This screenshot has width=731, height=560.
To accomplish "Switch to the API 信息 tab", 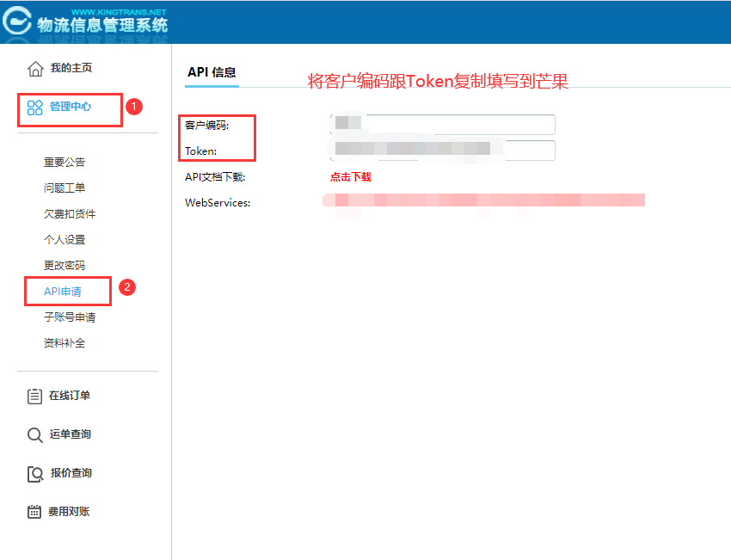I will [x=212, y=73].
